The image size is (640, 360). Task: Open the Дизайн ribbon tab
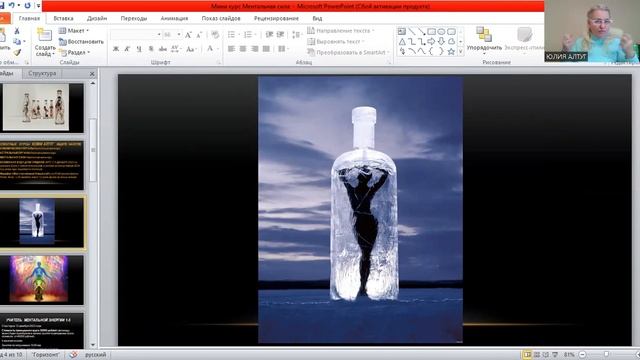pyautogui.click(x=97, y=18)
